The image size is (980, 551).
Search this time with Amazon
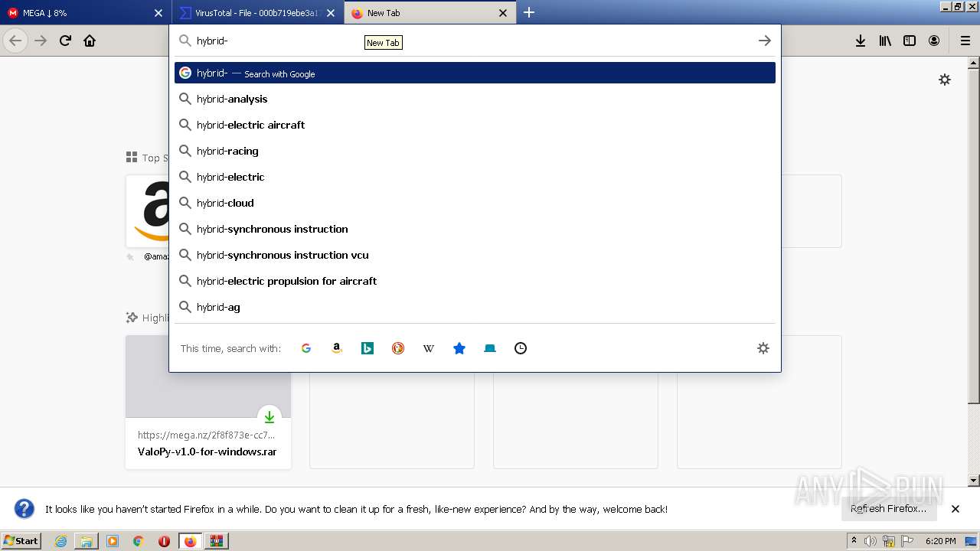pos(337,348)
